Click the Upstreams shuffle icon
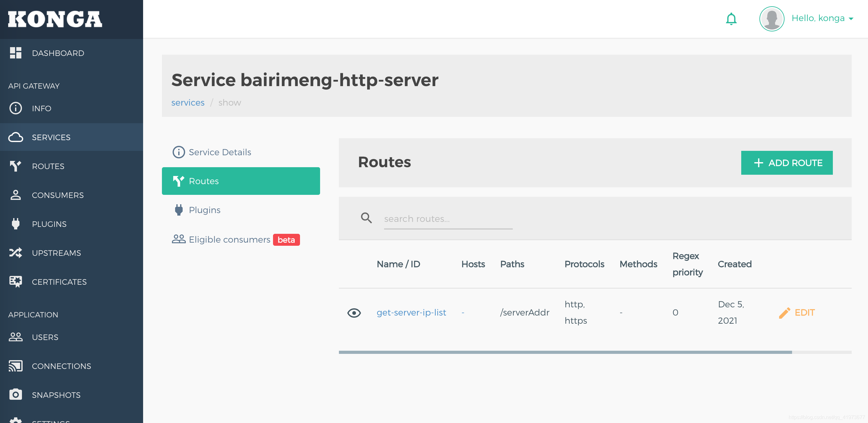This screenshot has width=868, height=423. tap(15, 253)
